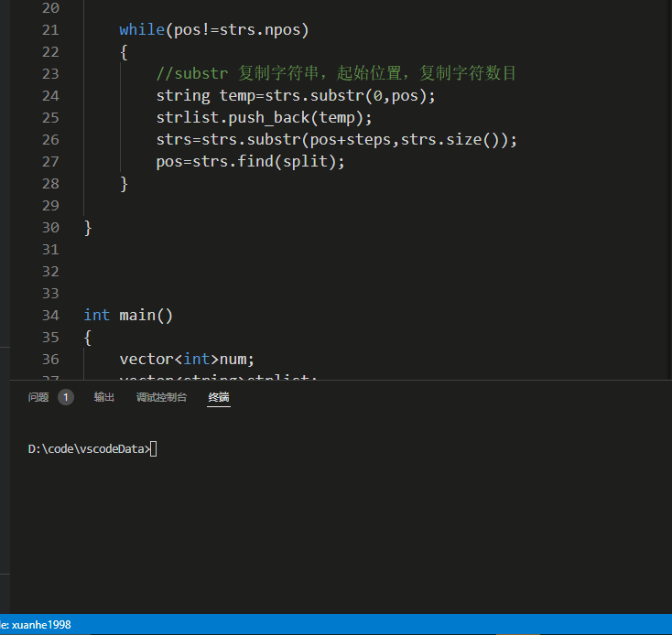Click the closing brace on line 30
Screen dimensions: 672x635
[x=88, y=228]
